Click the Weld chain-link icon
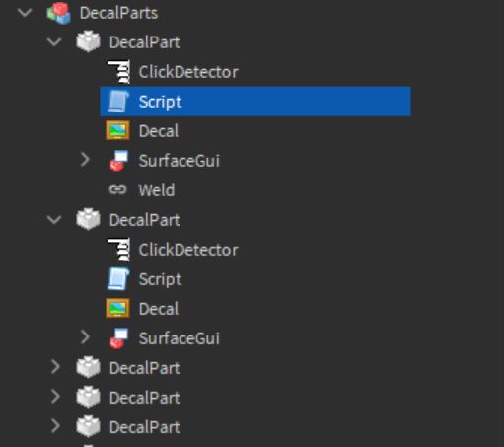Image resolution: width=504 pixels, height=447 pixels. click(x=117, y=189)
